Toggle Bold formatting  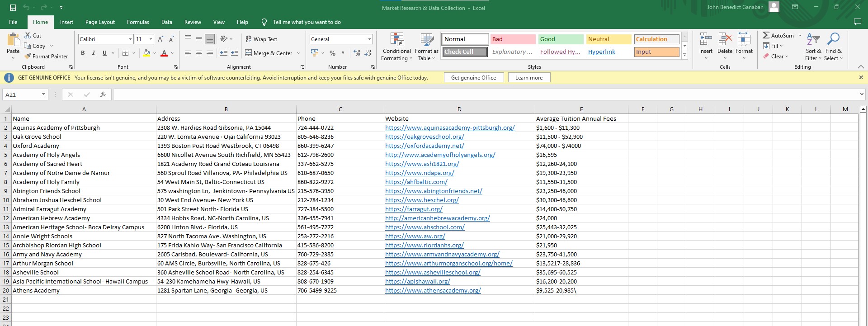[x=83, y=53]
